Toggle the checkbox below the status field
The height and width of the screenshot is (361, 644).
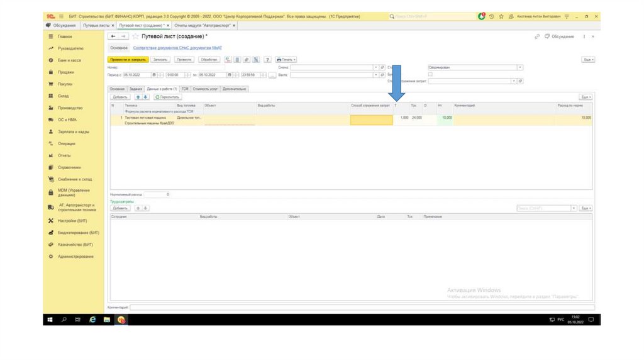[430, 74]
